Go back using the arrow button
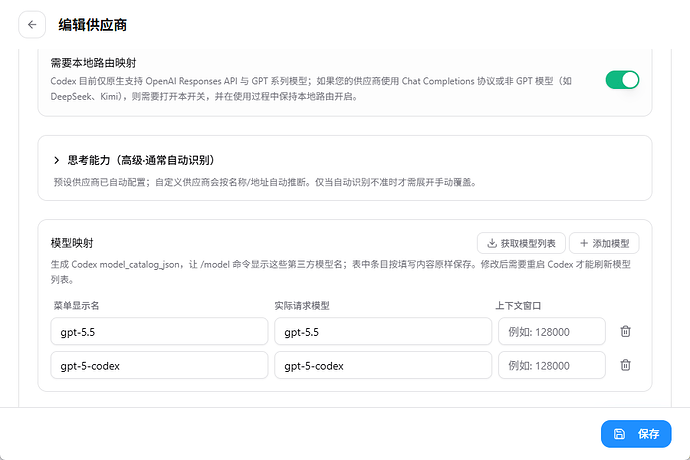 (32, 25)
